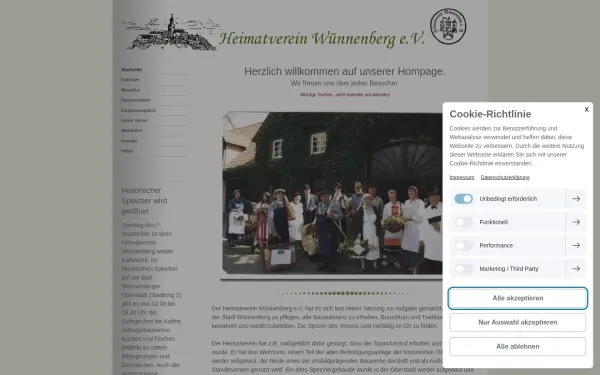Screen dimensions: 600x375
Task: Click the Alle akzeptieren button
Action: [x=518, y=298]
